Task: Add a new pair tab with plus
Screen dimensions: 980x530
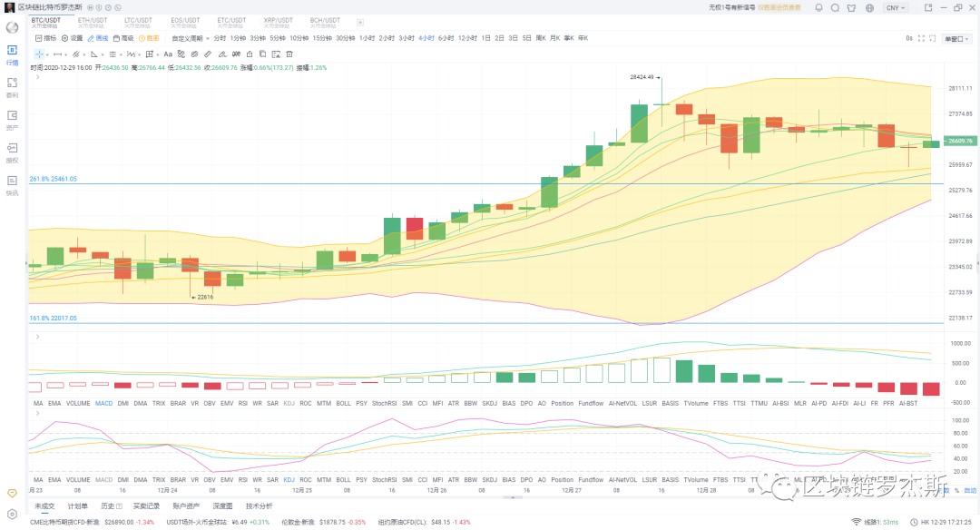Action: 360,23
